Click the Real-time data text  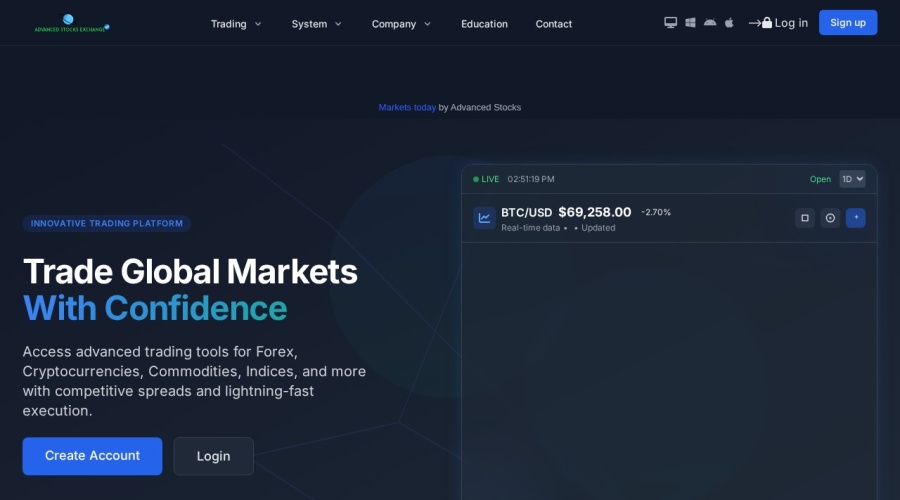click(x=530, y=228)
